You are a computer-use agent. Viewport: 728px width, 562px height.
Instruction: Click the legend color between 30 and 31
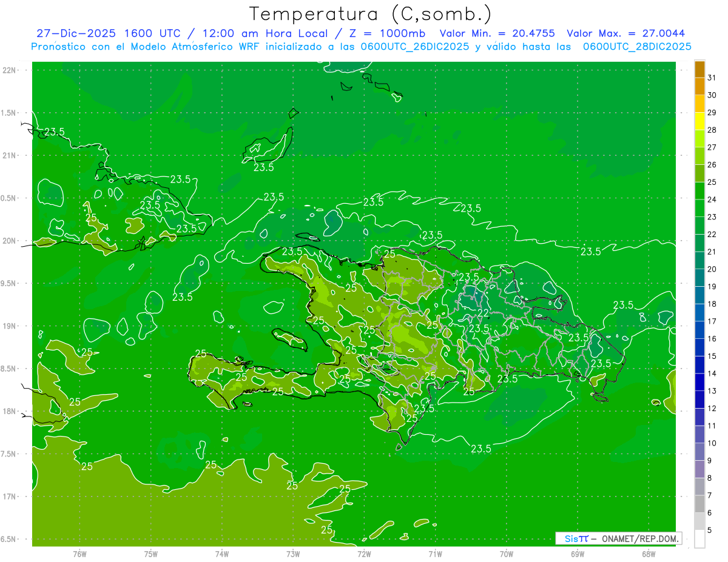click(699, 87)
